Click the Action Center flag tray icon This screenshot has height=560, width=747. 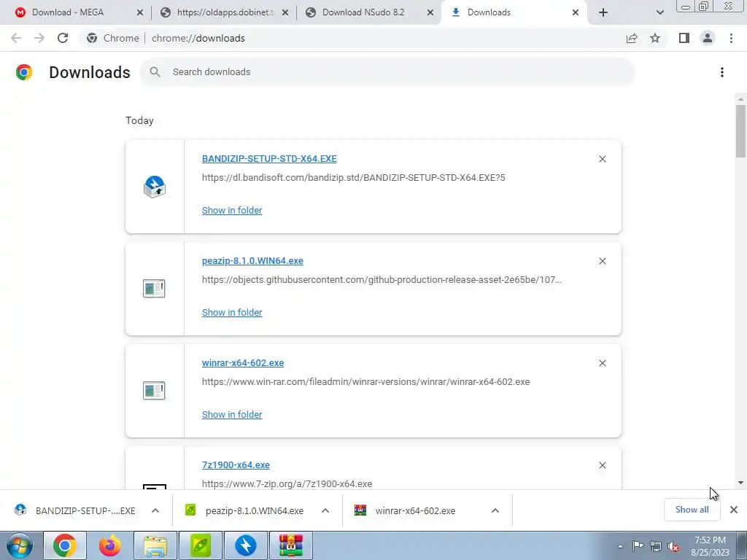(638, 546)
